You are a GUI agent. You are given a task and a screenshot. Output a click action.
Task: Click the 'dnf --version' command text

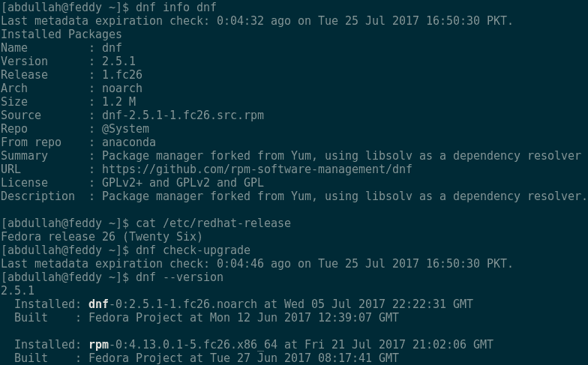pos(179,277)
